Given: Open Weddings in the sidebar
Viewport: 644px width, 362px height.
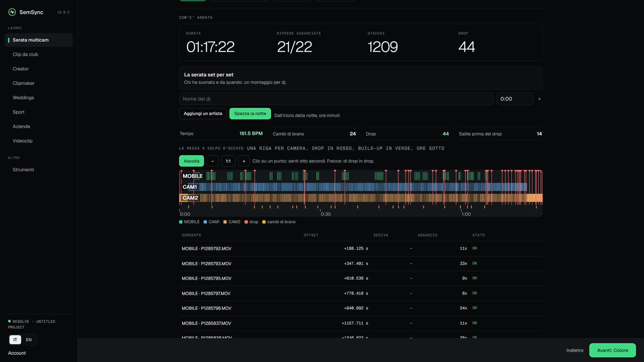Looking at the screenshot, I should (x=39, y=98).
